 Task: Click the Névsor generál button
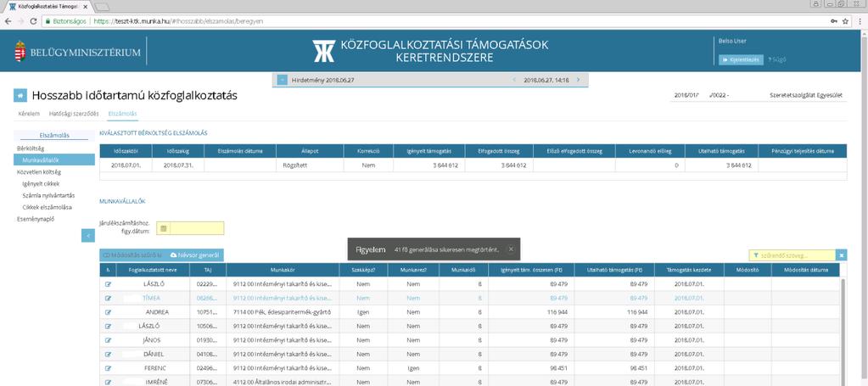click(195, 255)
